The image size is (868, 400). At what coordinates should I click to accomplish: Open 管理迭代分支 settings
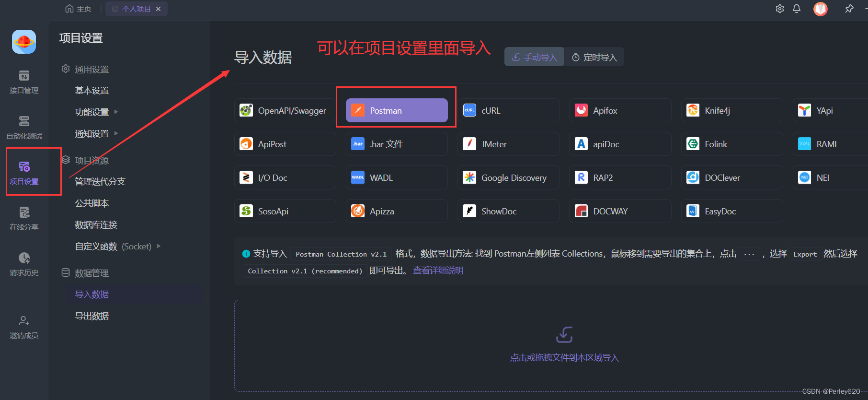[x=100, y=181]
